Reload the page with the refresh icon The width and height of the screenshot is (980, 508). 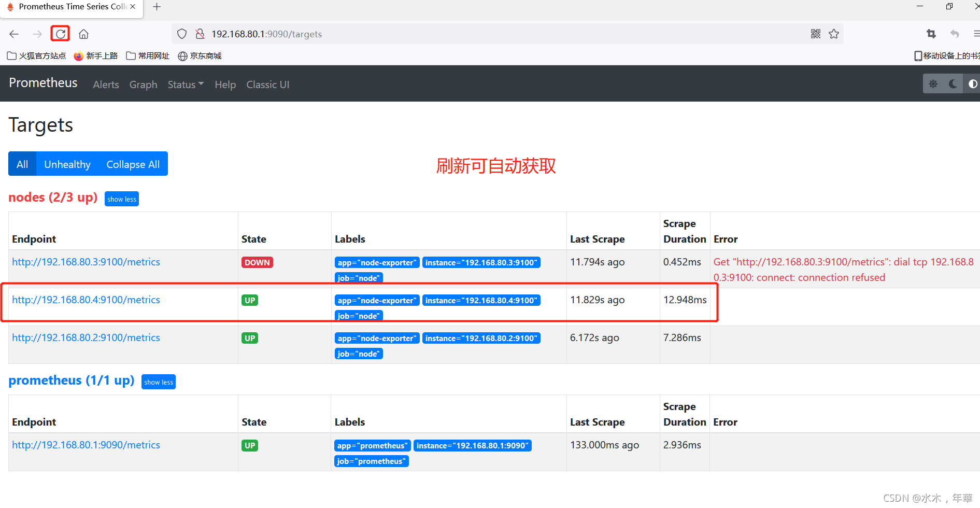pos(61,34)
